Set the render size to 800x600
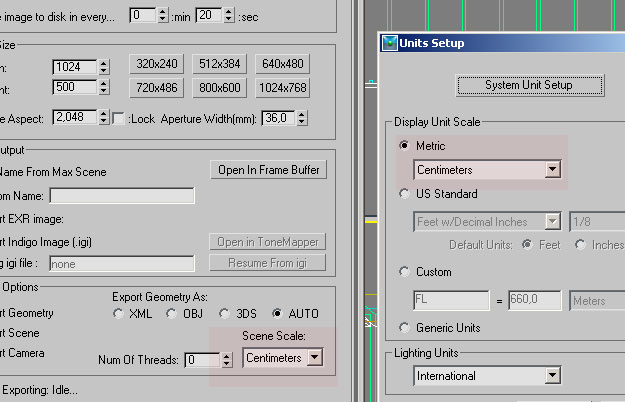This screenshot has height=402, width=625. (220, 87)
